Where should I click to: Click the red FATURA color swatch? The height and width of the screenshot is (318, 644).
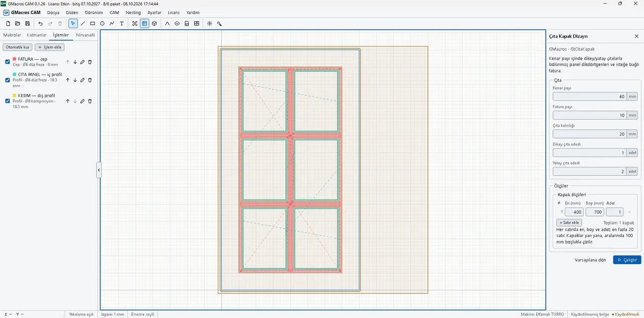15,59
